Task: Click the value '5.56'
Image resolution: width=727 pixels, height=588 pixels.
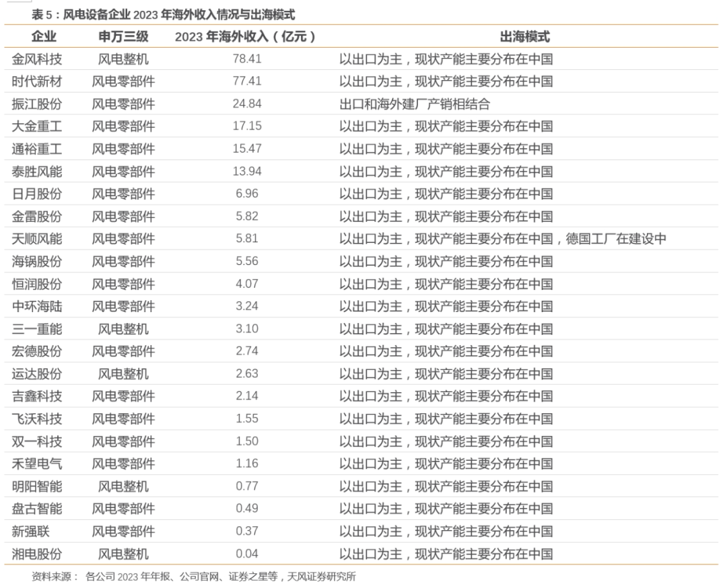Action: click(x=247, y=261)
